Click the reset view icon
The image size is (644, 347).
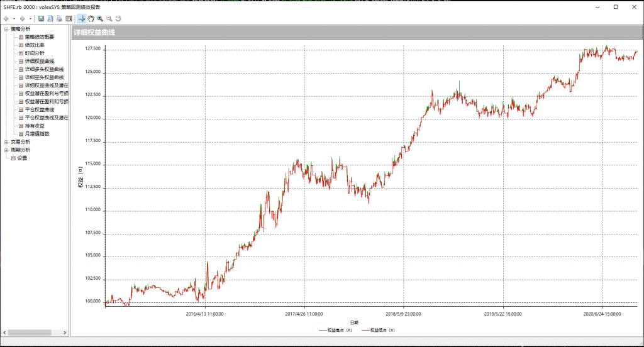pos(118,18)
